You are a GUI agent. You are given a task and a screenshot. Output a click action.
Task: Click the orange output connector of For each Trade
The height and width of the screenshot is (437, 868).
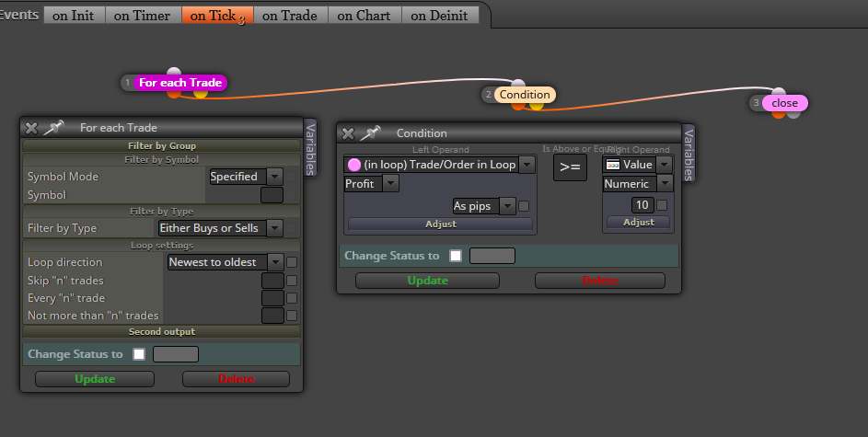pyautogui.click(x=174, y=94)
